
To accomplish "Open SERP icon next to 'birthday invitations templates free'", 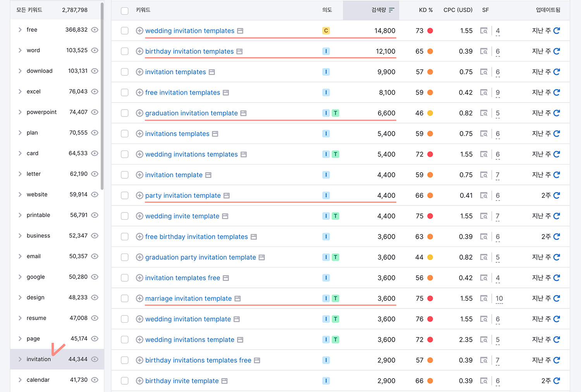I will pyautogui.click(x=257, y=360).
